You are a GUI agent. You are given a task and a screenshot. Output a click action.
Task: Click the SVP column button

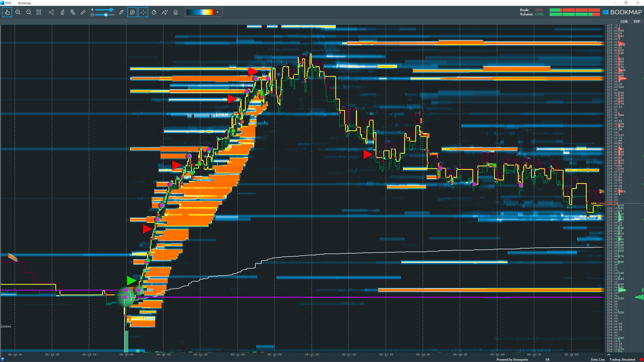pyautogui.click(x=636, y=21)
